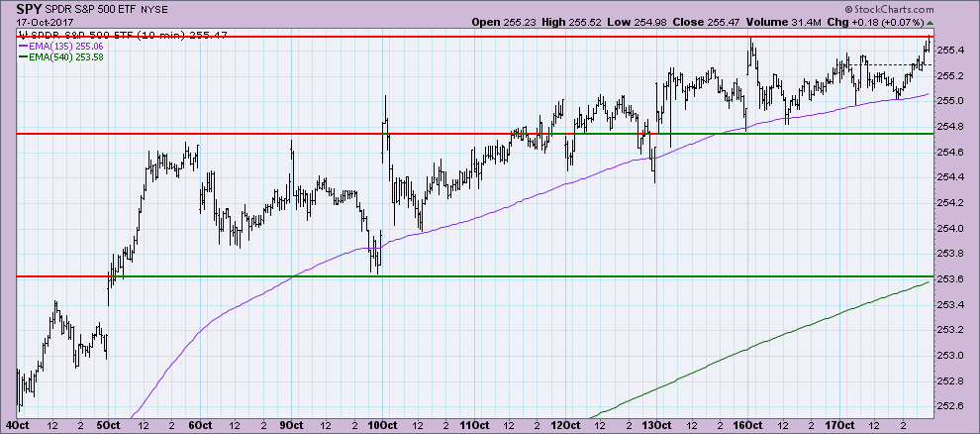Click the EMA(135) 255.06 legend entry
980x434 pixels.
[67, 46]
